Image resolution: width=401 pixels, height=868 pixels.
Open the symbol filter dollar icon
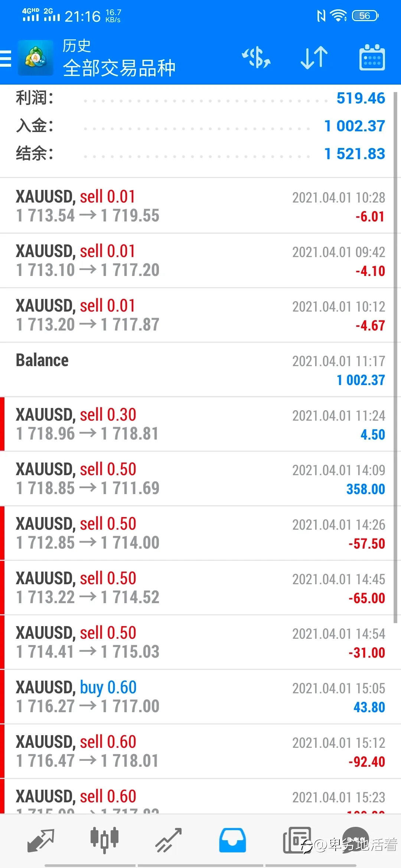tap(256, 58)
